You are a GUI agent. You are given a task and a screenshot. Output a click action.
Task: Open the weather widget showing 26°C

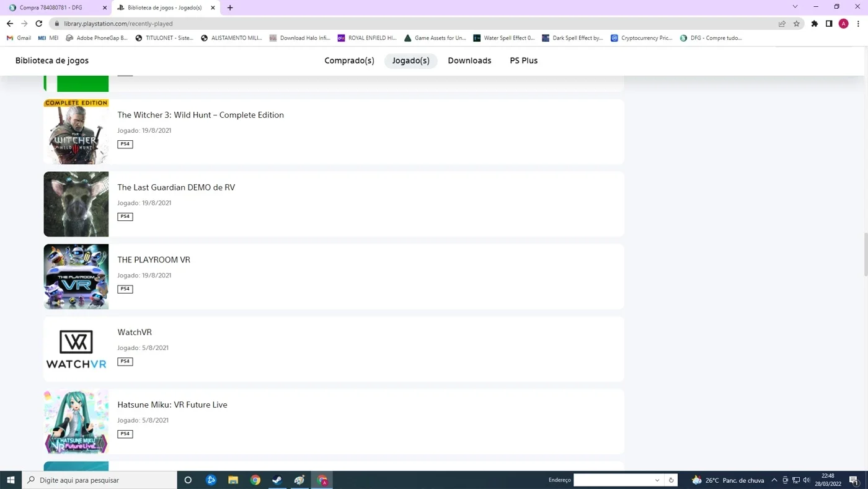click(728, 480)
